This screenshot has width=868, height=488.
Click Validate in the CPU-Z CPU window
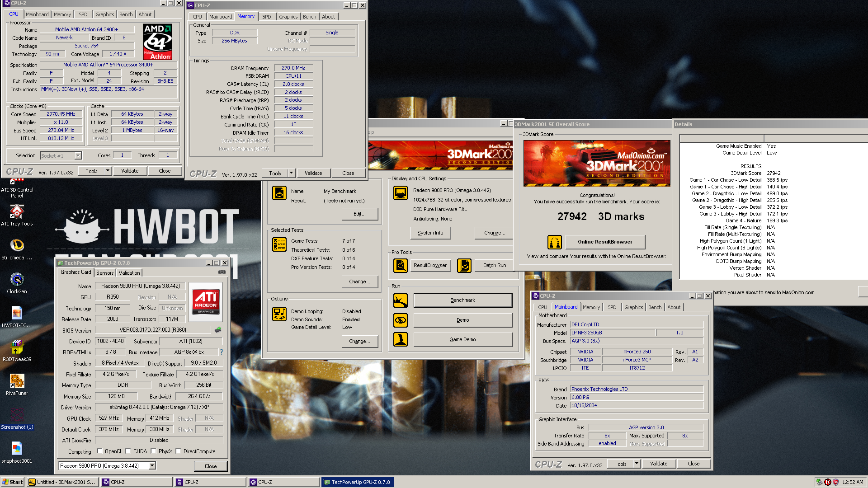pos(130,171)
